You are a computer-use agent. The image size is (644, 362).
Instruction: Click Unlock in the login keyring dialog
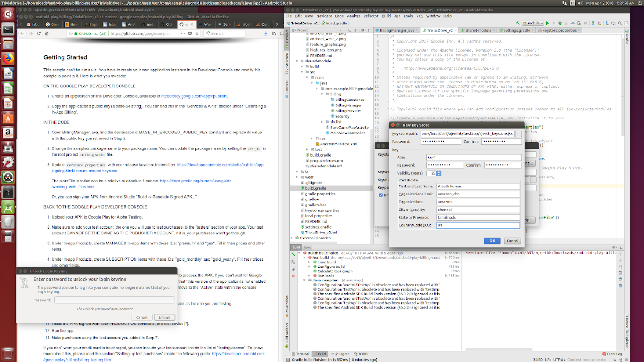click(164, 317)
